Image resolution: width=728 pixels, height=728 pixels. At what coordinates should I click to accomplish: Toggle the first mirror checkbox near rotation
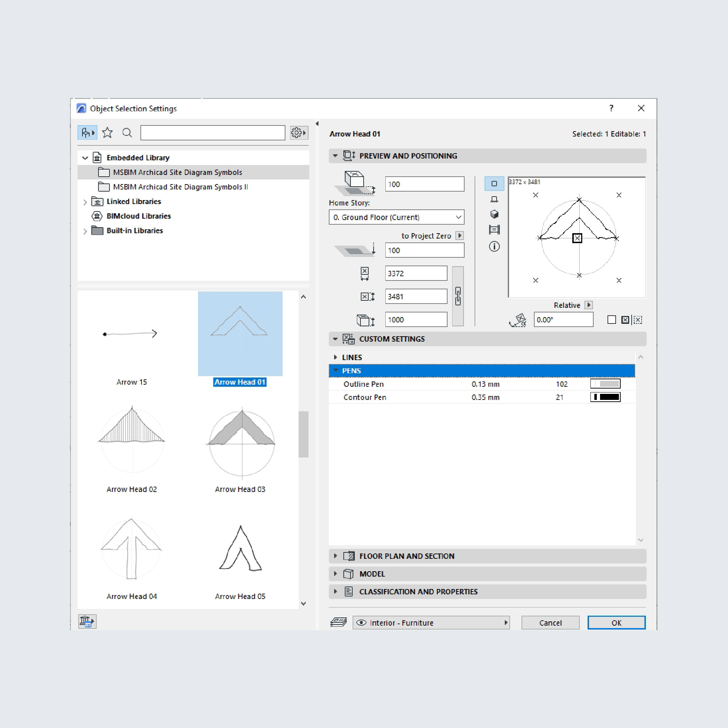pos(611,320)
